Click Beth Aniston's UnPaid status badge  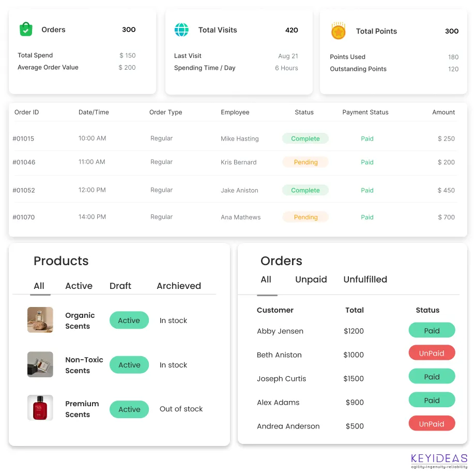click(432, 353)
